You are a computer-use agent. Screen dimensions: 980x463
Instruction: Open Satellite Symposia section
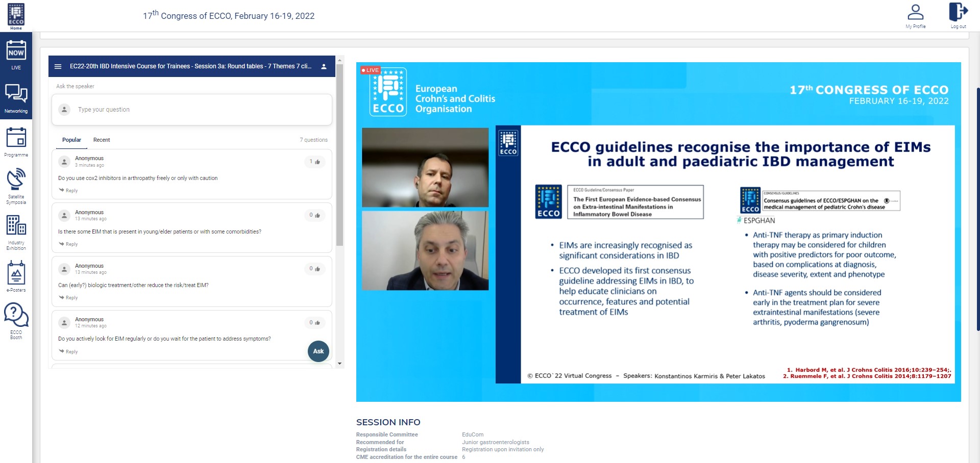[16, 186]
